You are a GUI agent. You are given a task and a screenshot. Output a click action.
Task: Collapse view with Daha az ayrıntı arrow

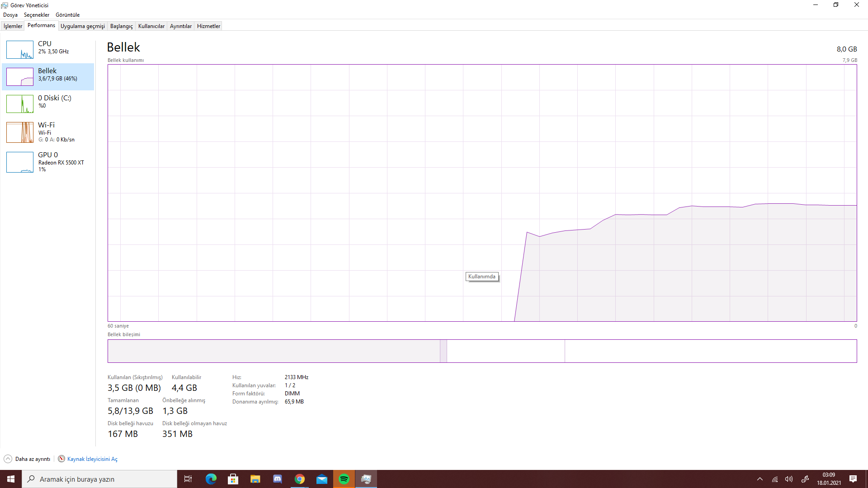click(8, 459)
